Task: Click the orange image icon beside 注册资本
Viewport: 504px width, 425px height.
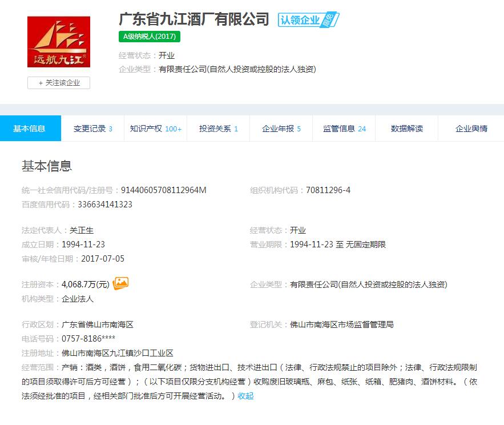Action: pos(120,283)
